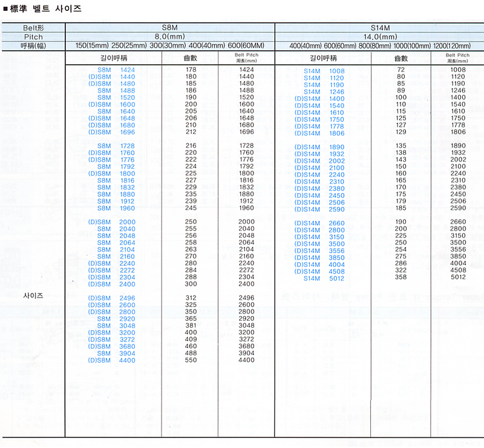Click the blue "S14M 1008" length name
Screen dimensions: 484x448
click(x=324, y=71)
